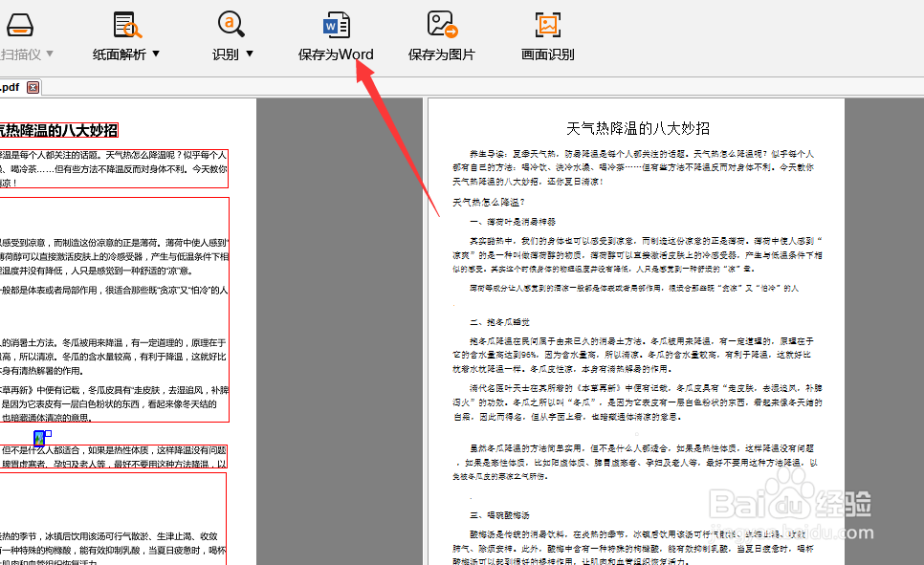Click the 纸面解析 page analysis icon
The image size is (924, 565).
pos(125,24)
